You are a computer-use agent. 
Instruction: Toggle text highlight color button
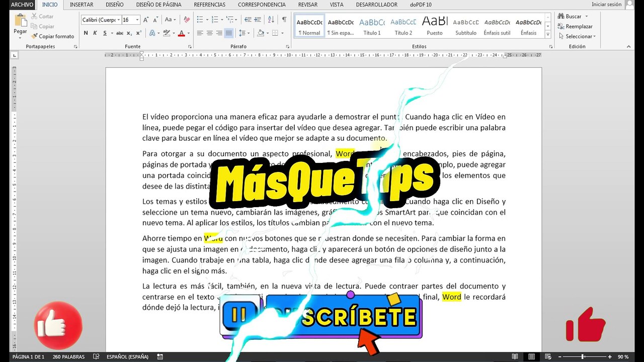point(166,33)
